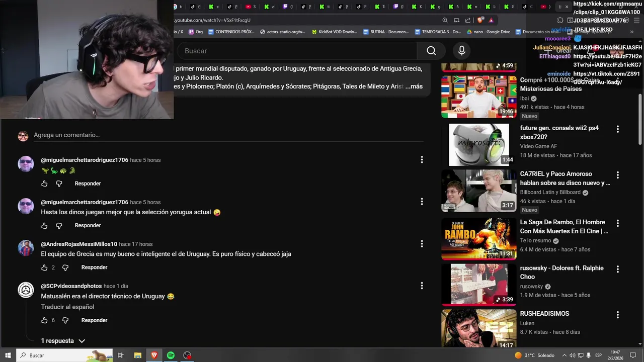Click the Brave Rewards triangle icon

coord(491,20)
